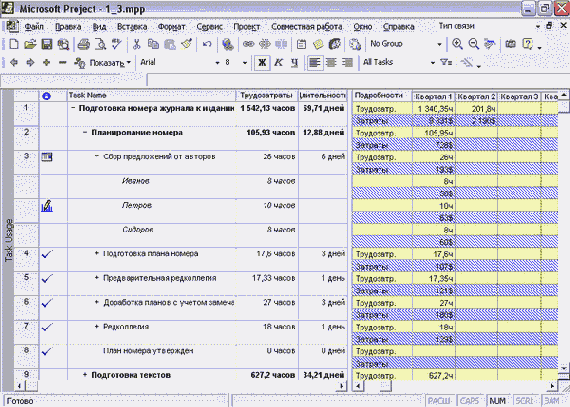Open the Правка menu
This screenshot has width=570, height=407.
pos(68,27)
